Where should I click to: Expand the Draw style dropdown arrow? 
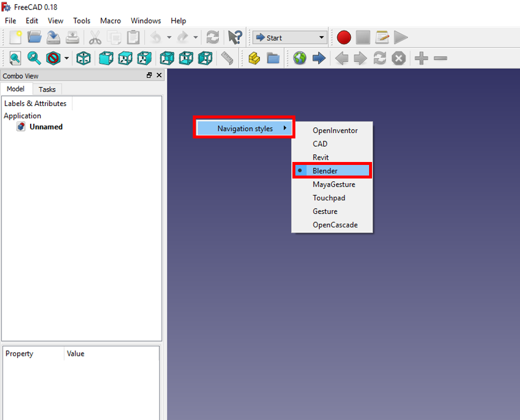click(x=66, y=58)
